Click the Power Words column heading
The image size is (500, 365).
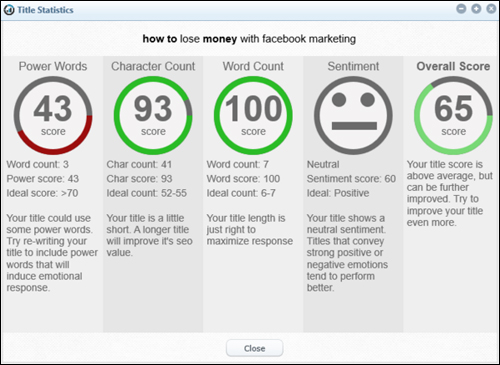point(53,66)
